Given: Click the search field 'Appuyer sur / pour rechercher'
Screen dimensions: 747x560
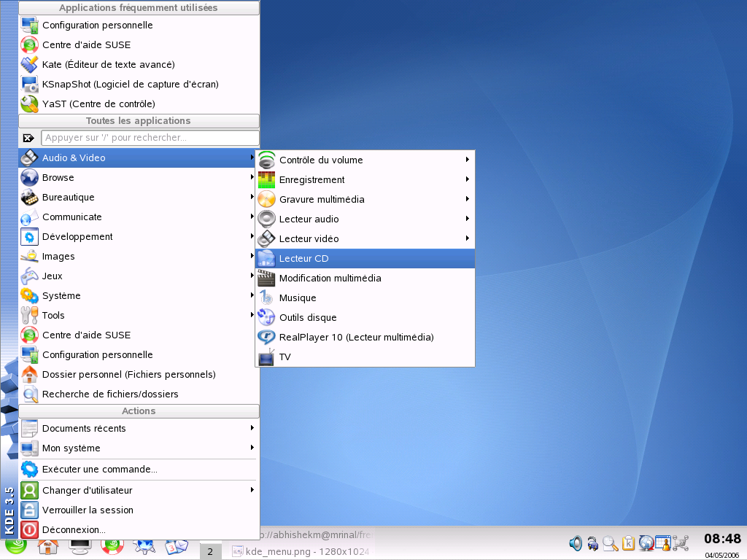Looking at the screenshot, I should tap(150, 138).
